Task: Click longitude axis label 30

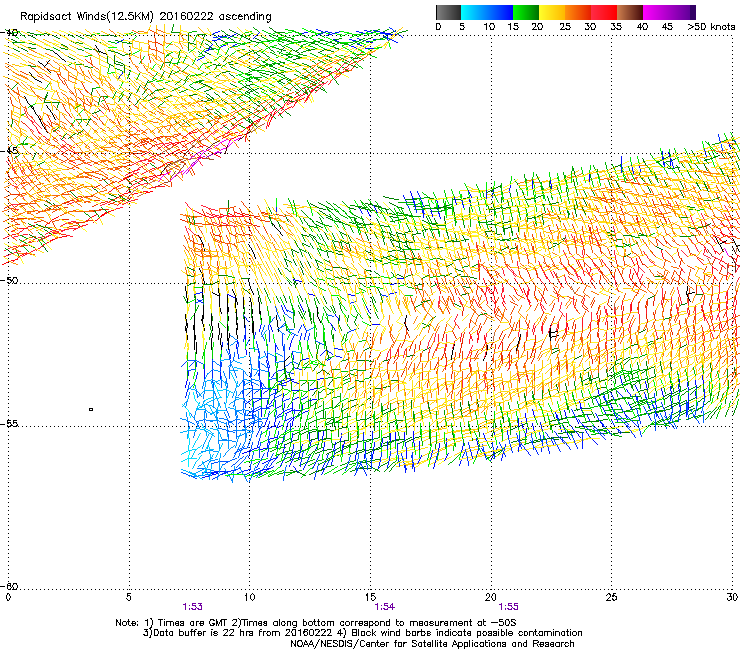Action: (x=732, y=597)
